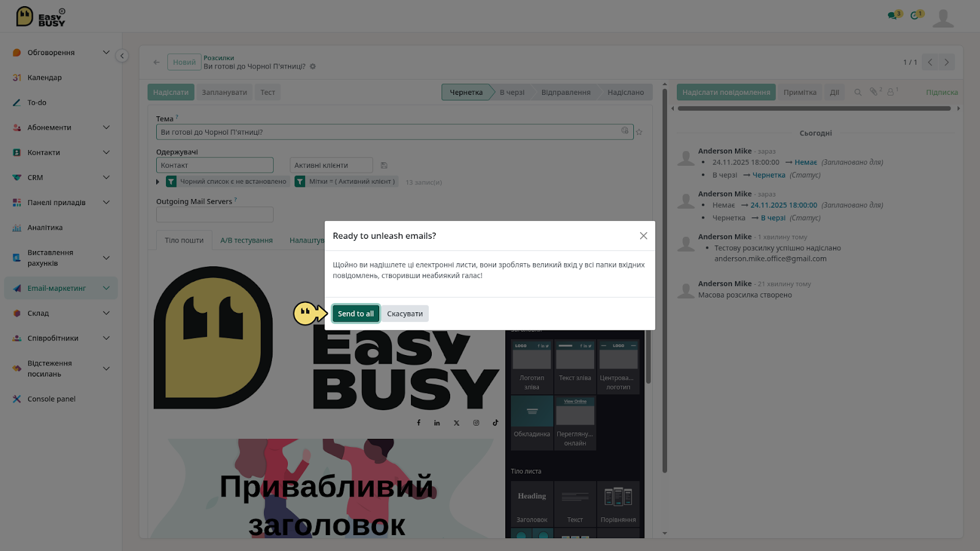
Task: Open the followers person icon
Action: (x=892, y=92)
